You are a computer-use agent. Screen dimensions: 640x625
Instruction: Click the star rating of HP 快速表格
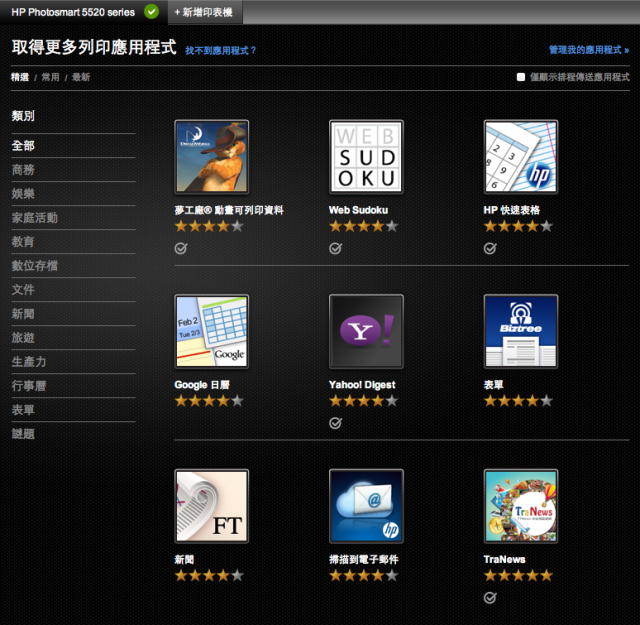coord(518,226)
